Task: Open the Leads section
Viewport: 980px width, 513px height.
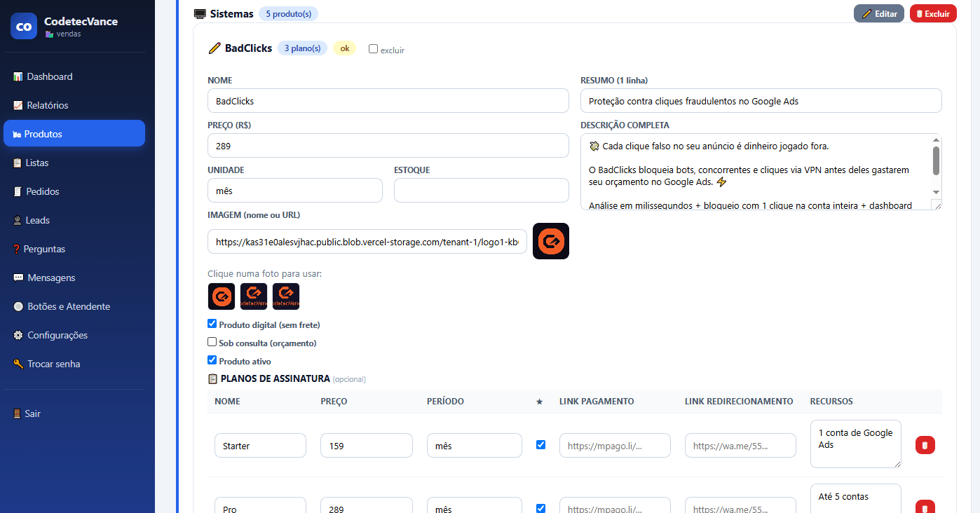Action: point(74,220)
